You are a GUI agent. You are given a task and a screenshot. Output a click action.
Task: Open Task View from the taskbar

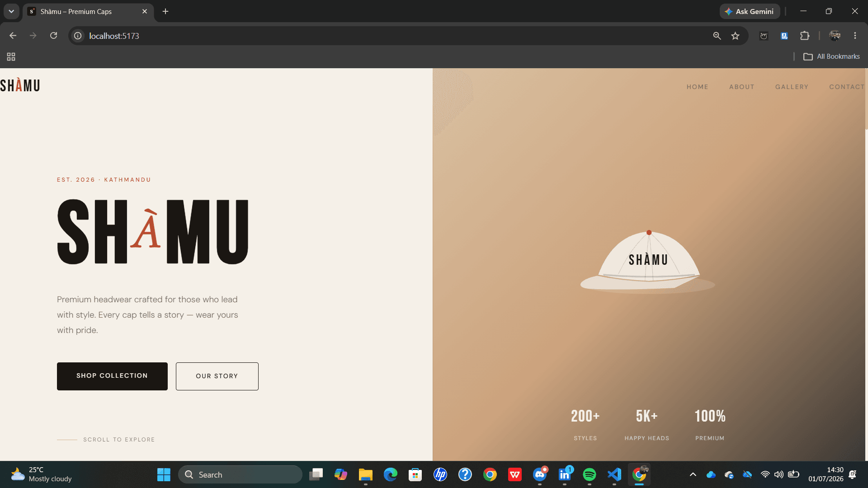(316, 474)
